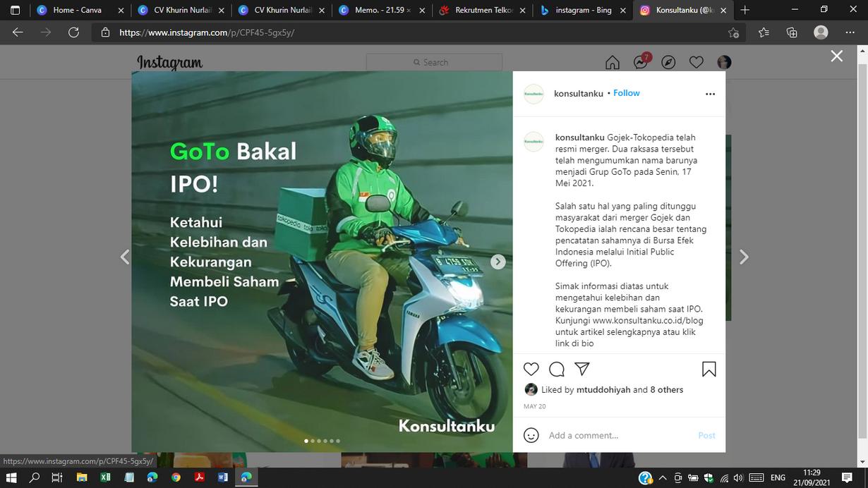Open Word from the taskbar
The image size is (868, 488).
tap(223, 477)
